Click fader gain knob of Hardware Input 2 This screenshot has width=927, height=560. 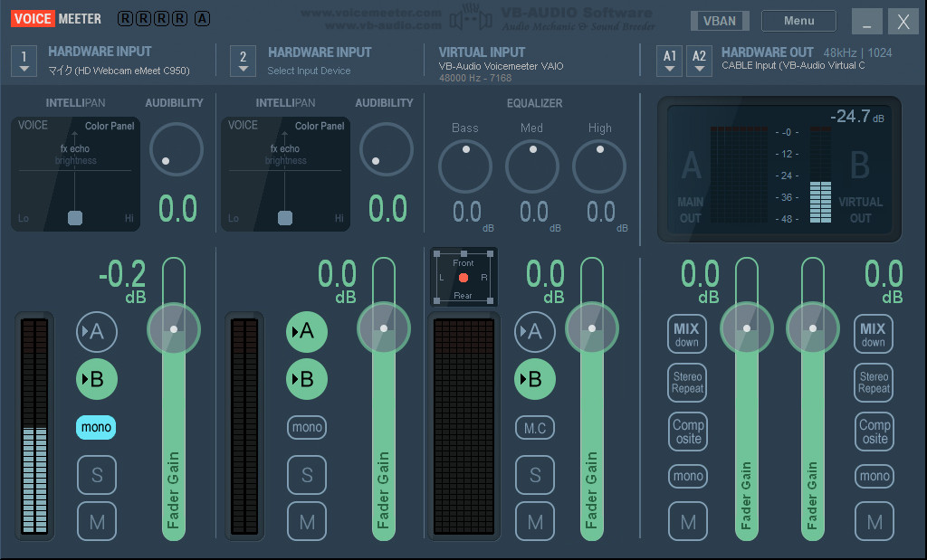[384, 328]
